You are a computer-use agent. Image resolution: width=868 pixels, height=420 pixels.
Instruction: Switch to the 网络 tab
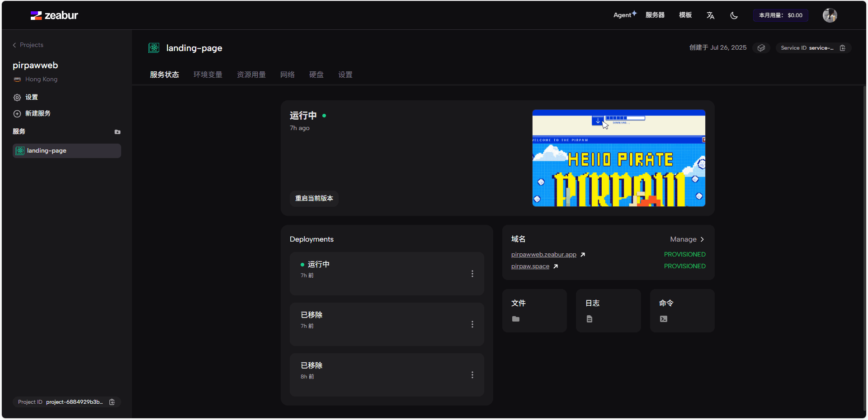tap(288, 75)
